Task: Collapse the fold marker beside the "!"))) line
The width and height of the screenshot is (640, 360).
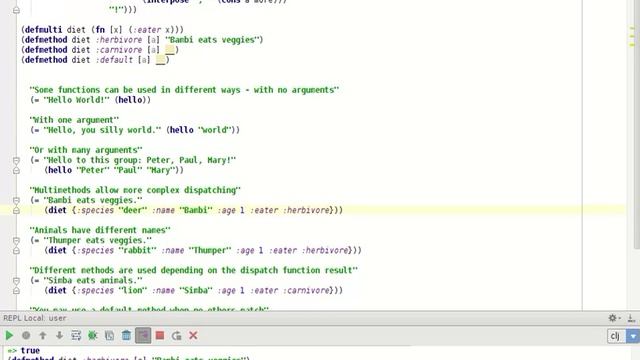Action: click(16, 10)
